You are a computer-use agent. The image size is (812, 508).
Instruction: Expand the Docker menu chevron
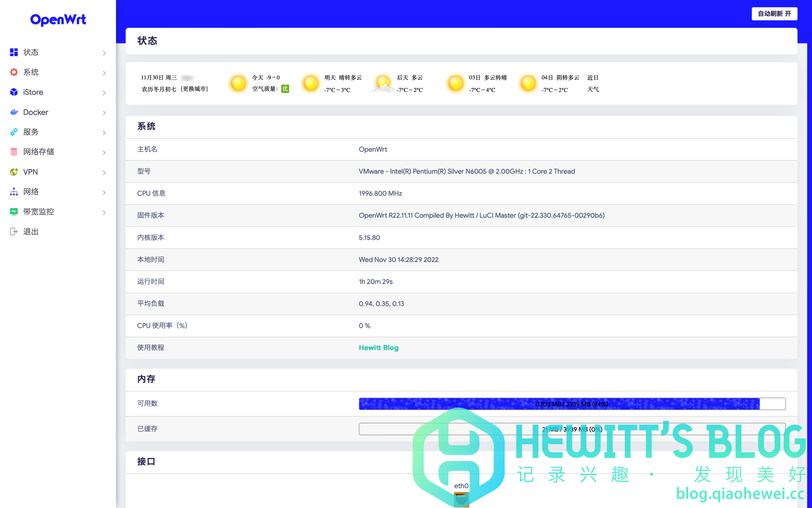click(104, 113)
